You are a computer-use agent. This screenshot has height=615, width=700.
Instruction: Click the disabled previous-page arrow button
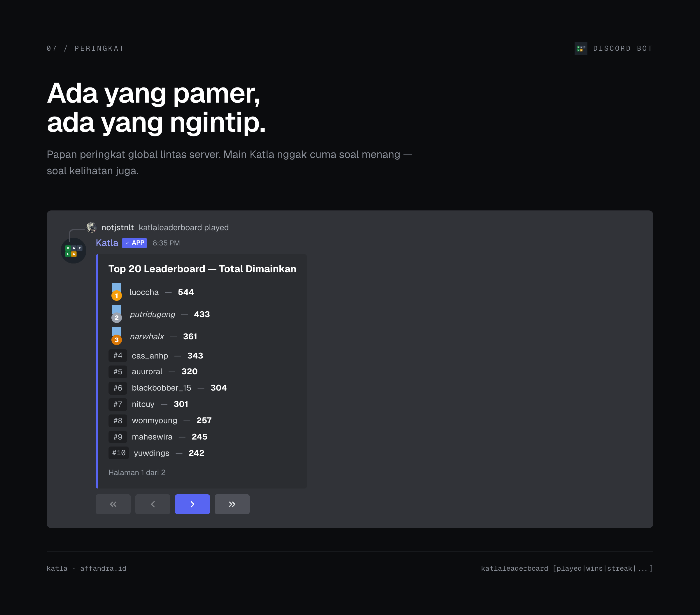click(x=153, y=504)
